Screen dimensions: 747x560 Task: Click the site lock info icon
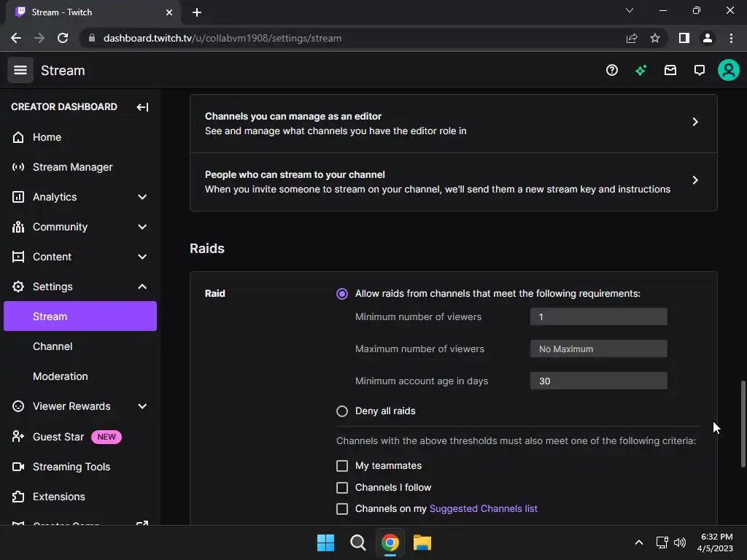[92, 38]
